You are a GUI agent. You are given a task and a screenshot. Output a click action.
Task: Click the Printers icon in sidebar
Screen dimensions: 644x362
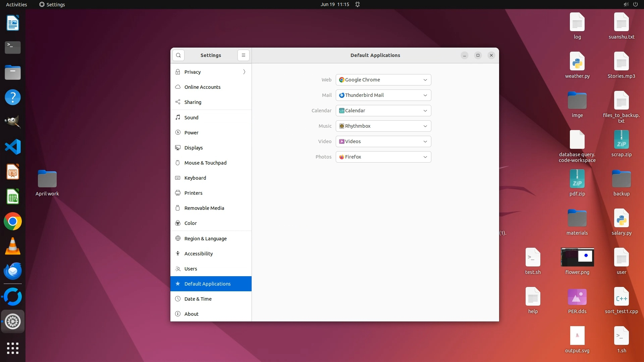click(x=178, y=193)
